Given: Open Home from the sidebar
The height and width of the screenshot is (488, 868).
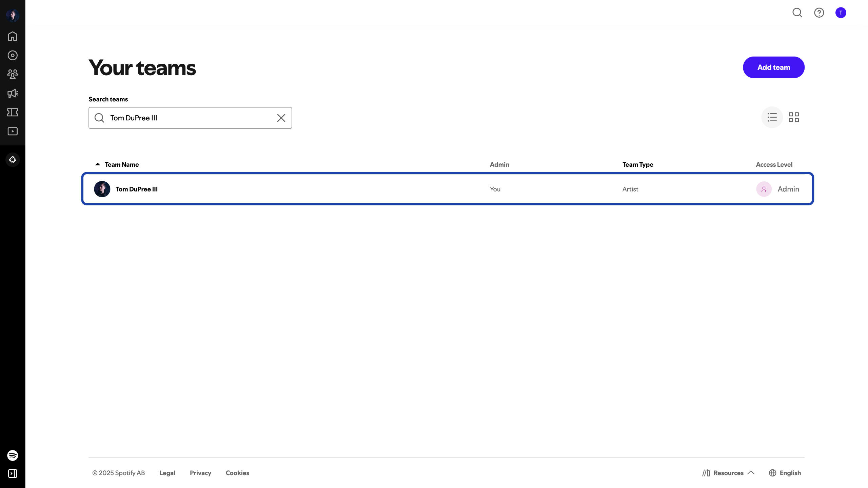Looking at the screenshot, I should (x=13, y=36).
